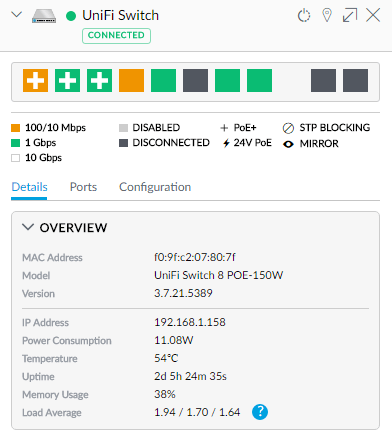Click uptime value 2d 5h 24m 35s
This screenshot has width=392, height=434.
[190, 376]
